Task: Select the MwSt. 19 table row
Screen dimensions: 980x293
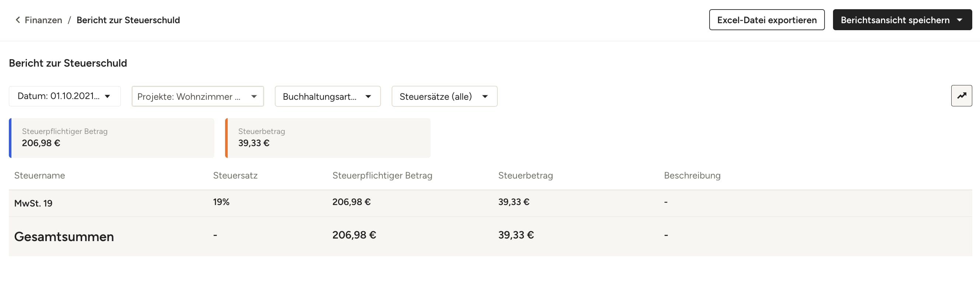Action: click(34, 203)
